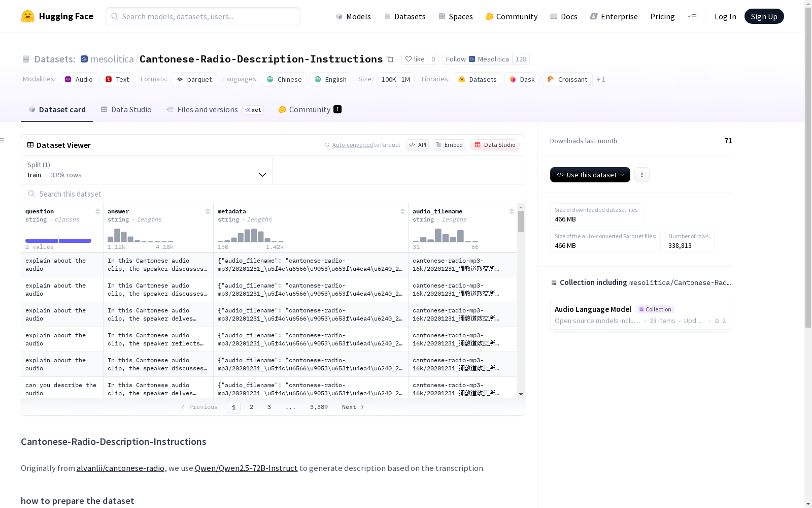Select the English language tag
The image size is (812, 508).
(330, 79)
